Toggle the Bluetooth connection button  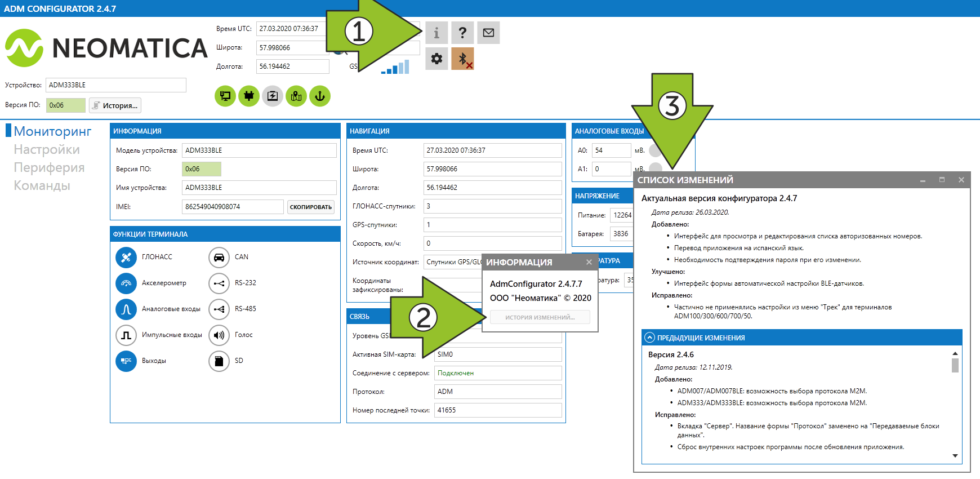click(x=462, y=59)
